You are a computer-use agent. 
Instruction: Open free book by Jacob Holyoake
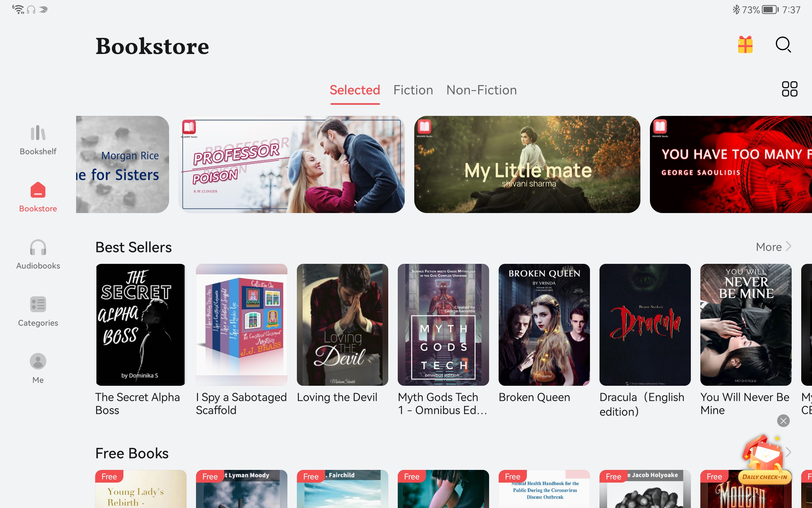pyautogui.click(x=645, y=489)
